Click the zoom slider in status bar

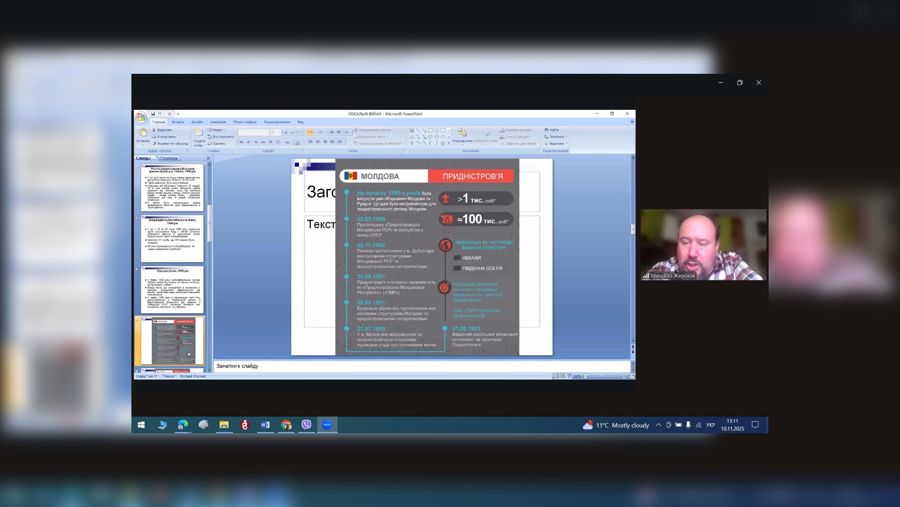[600, 376]
